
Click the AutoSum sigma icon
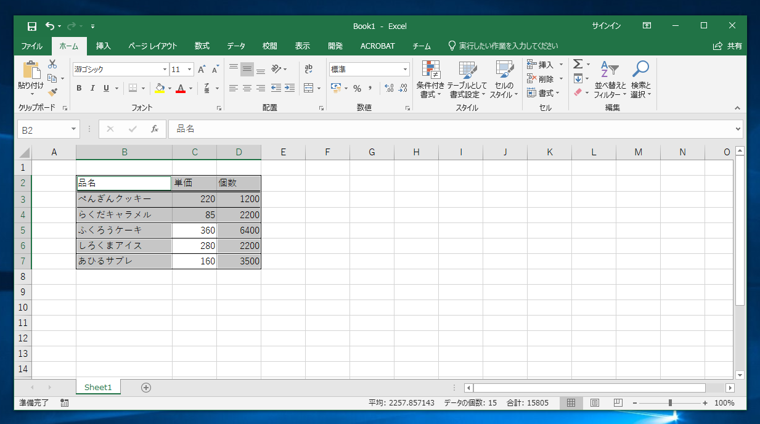coord(578,64)
